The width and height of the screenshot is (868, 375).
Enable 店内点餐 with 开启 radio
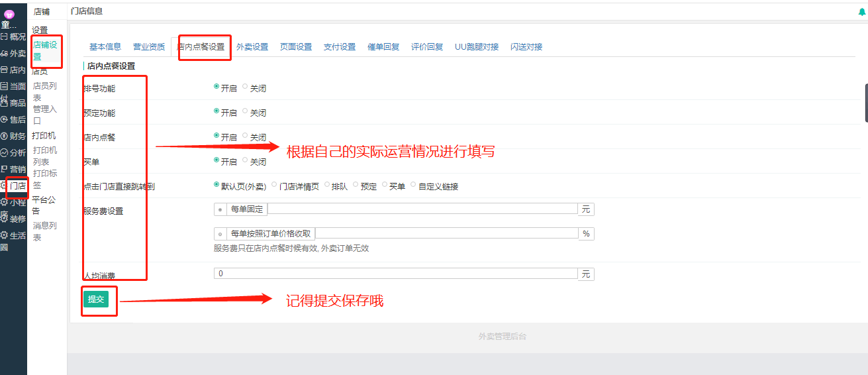click(x=217, y=136)
